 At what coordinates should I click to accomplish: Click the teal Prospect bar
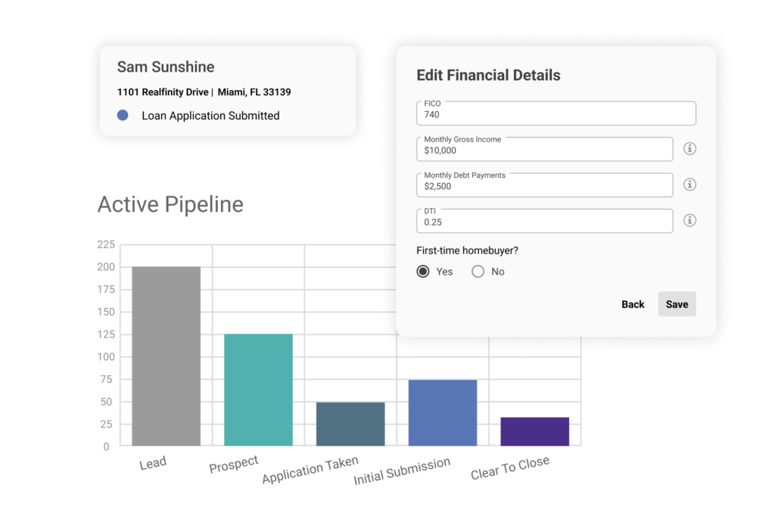click(x=259, y=390)
